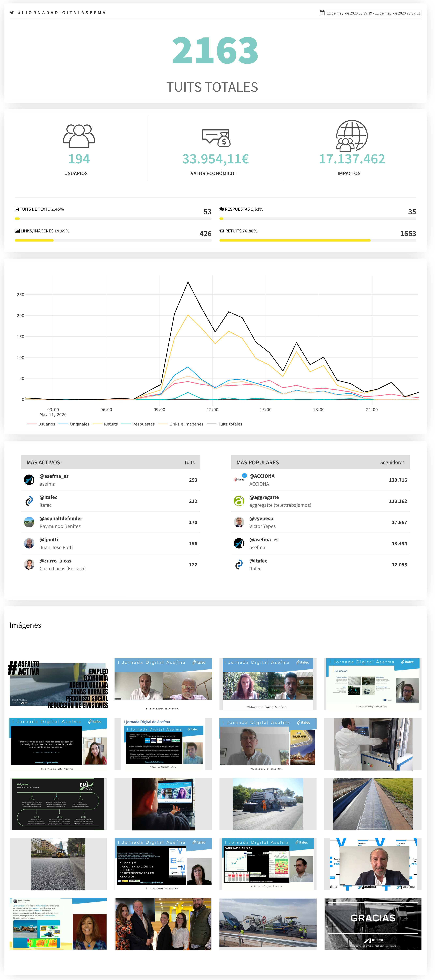Click the 293 tweet count for asefma_es
The image size is (435, 980).
click(x=193, y=480)
